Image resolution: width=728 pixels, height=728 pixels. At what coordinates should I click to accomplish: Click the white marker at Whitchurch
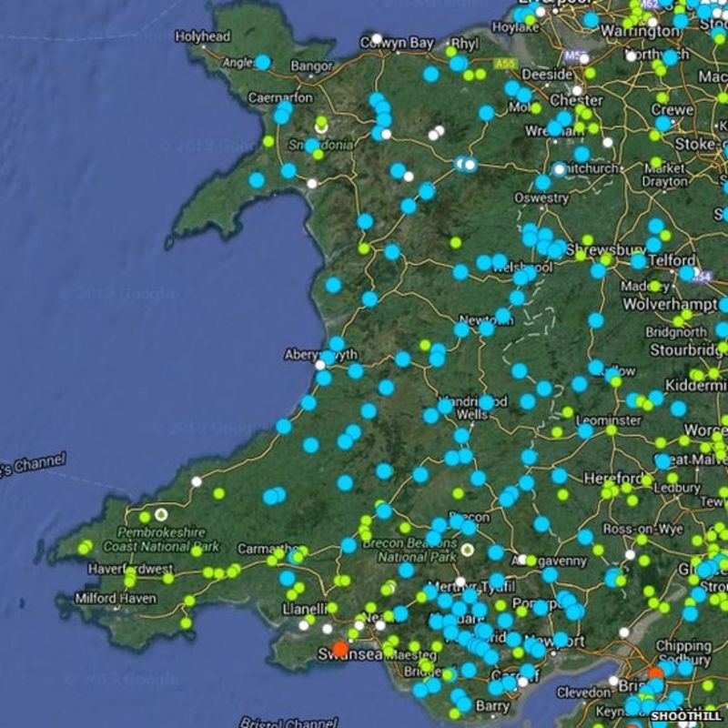(x=559, y=169)
